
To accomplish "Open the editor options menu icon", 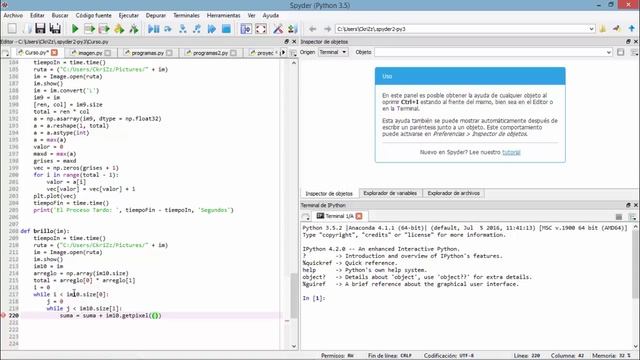I will tap(293, 53).
